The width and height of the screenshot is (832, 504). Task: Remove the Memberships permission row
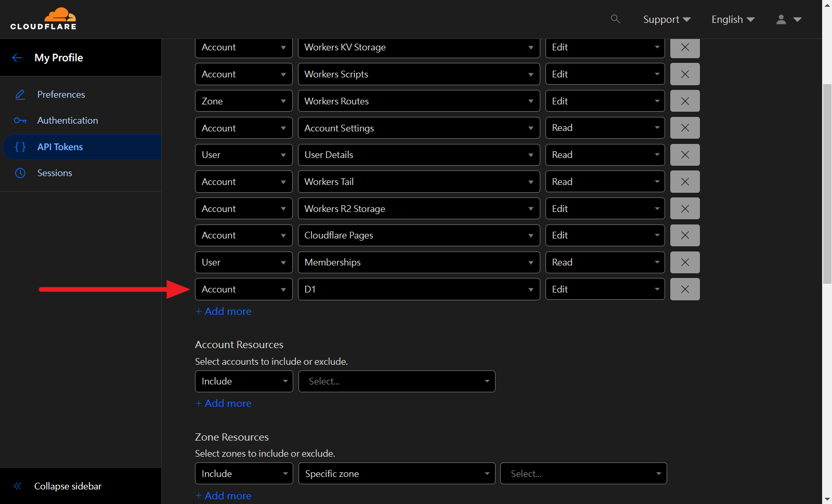(x=684, y=262)
